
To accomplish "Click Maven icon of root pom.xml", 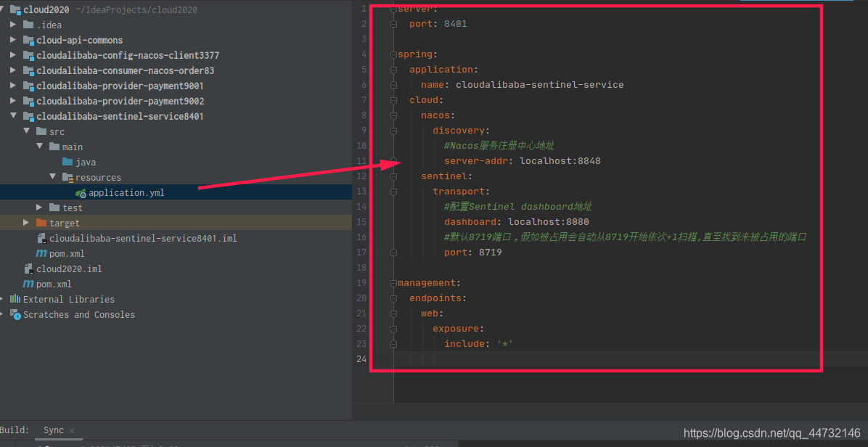I will 28,284.
